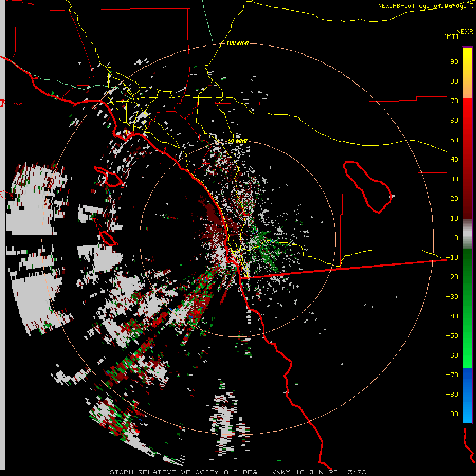Pick the gray zero-velocity color bar segment
The height and width of the screenshot is (476, 476).
coord(467,234)
